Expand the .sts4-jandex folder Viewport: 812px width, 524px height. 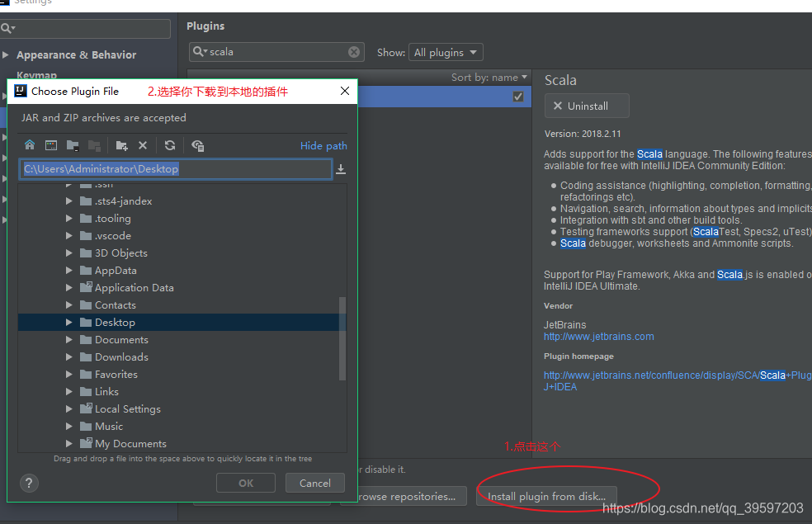click(x=68, y=201)
